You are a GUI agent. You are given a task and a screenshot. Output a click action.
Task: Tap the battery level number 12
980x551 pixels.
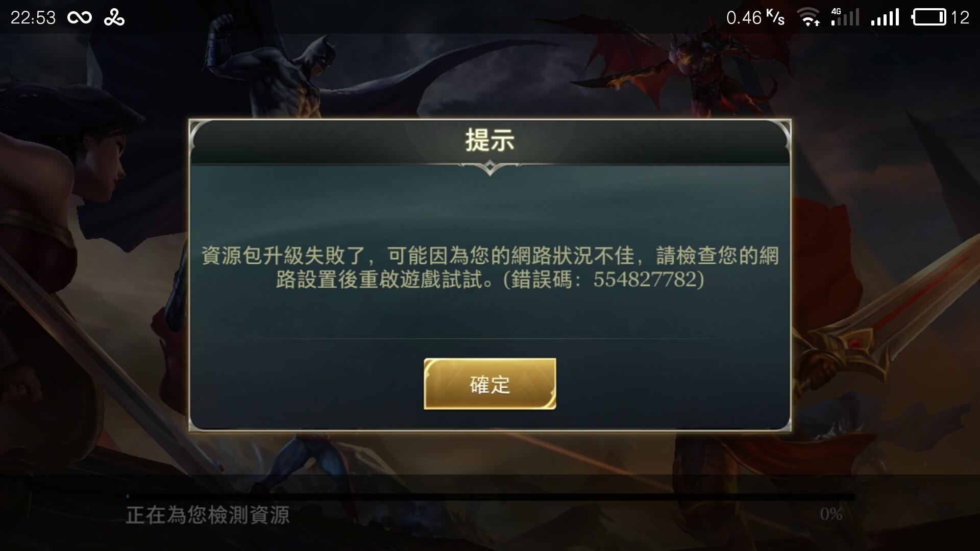[960, 18]
